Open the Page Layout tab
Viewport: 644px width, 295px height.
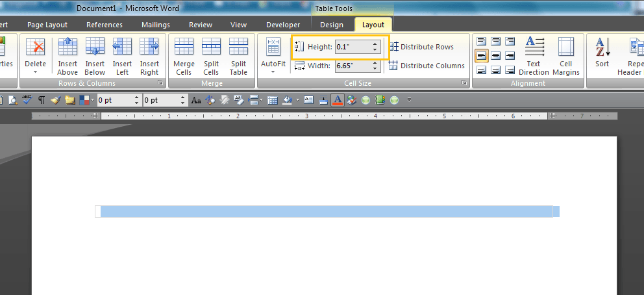coord(47,25)
